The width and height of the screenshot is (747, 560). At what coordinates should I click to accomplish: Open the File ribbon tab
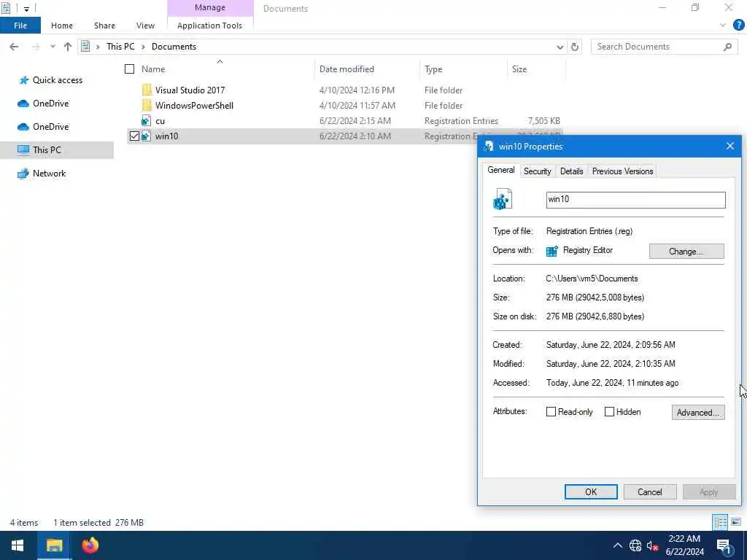(x=20, y=26)
